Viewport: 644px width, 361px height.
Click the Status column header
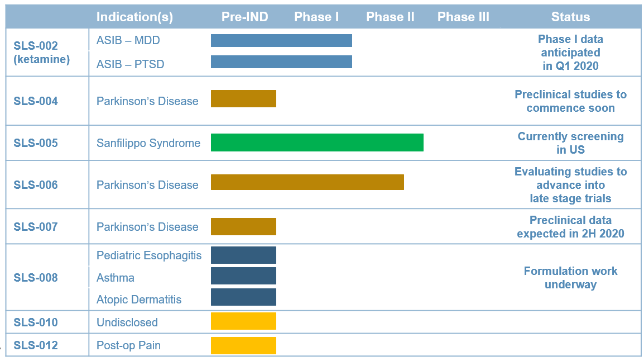[570, 17]
